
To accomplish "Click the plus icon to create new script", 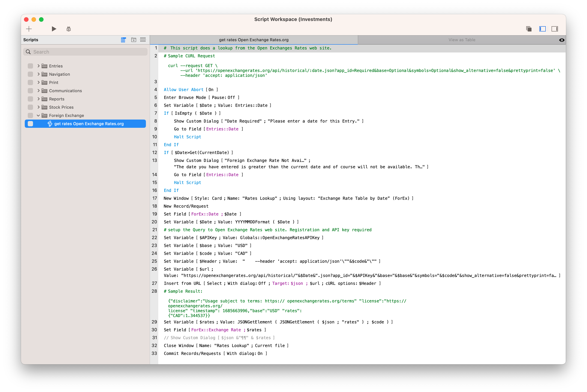I will click(x=29, y=29).
